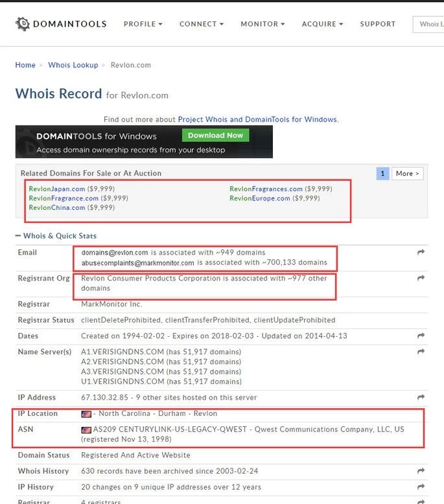Open the Monitor dropdown menu
This screenshot has height=504, width=444.
click(263, 24)
